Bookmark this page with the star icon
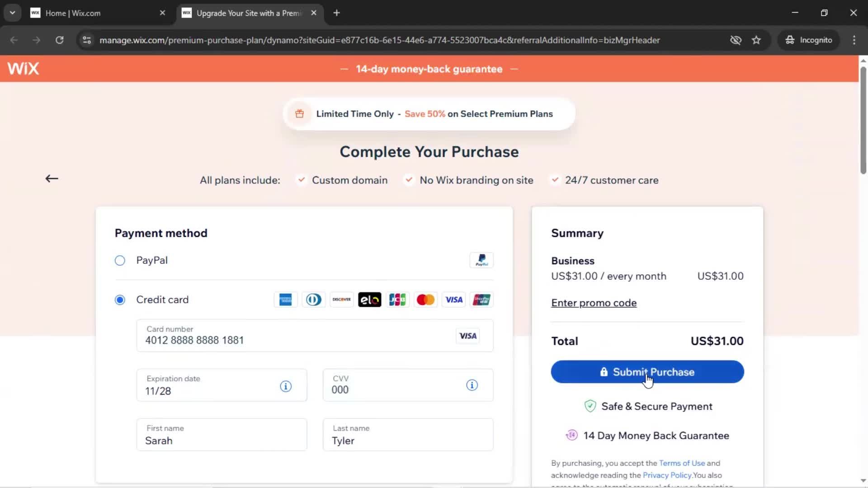The image size is (868, 488). click(x=756, y=40)
